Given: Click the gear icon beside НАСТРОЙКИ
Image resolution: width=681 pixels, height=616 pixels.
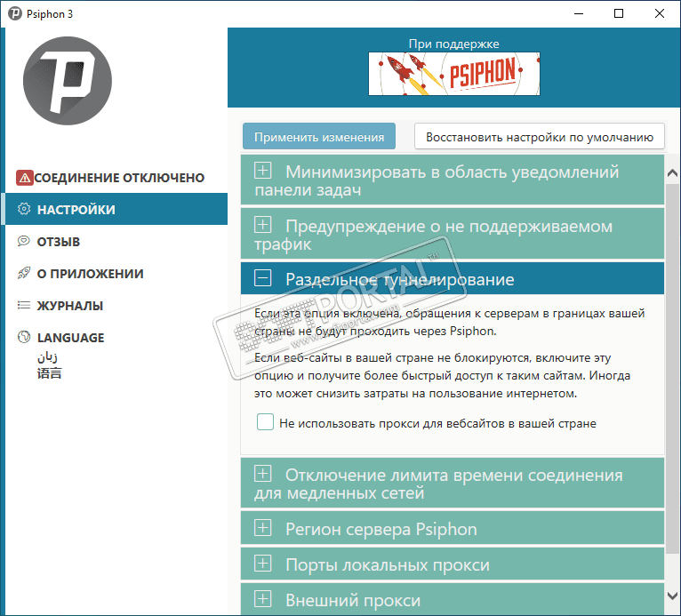Looking at the screenshot, I should [x=24, y=209].
